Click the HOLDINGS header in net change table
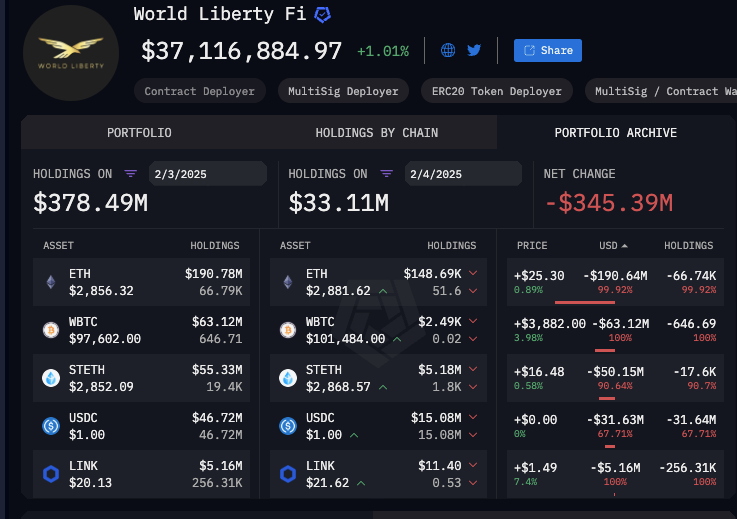Screen dimensions: 737x519 pos(689,245)
